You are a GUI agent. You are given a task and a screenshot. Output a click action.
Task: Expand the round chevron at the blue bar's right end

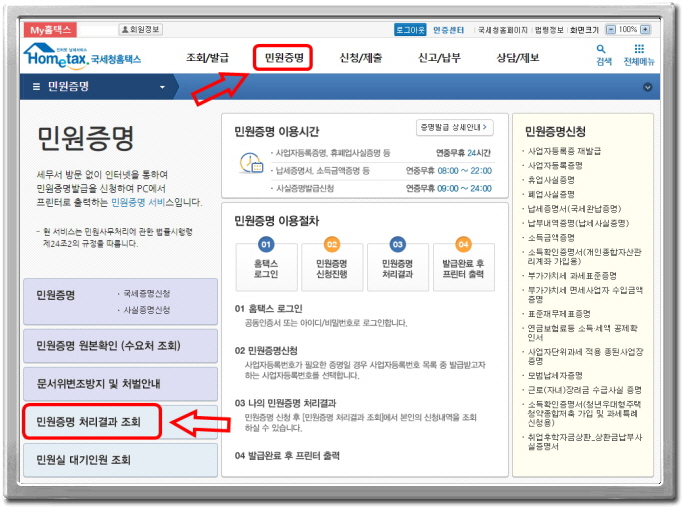pos(647,87)
